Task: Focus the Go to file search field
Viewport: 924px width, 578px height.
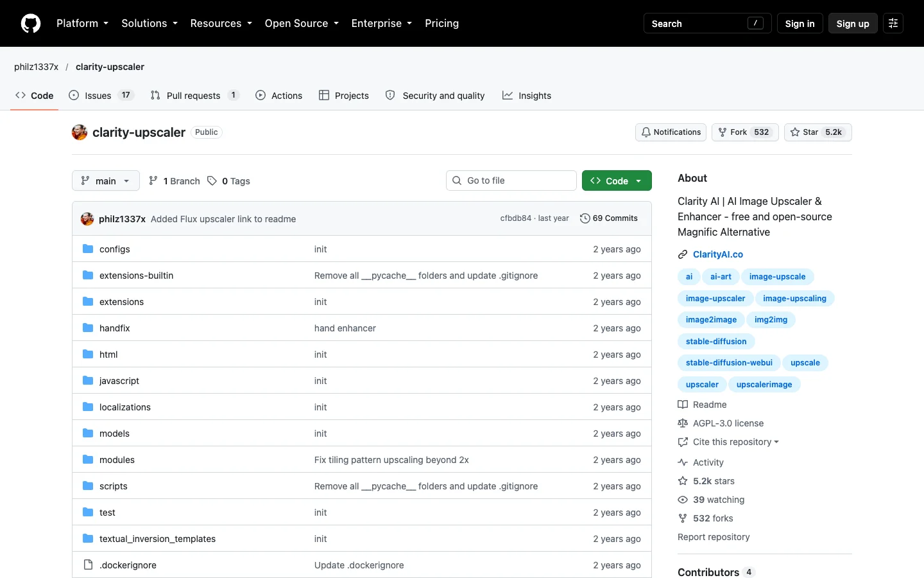Action: pyautogui.click(x=511, y=180)
